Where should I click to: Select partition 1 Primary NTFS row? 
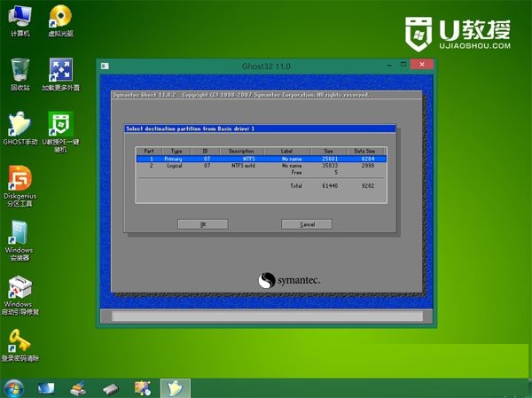pos(261,159)
